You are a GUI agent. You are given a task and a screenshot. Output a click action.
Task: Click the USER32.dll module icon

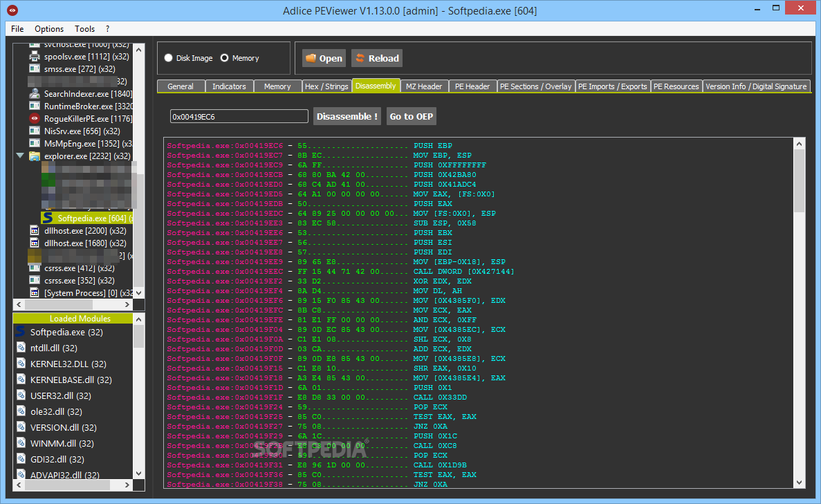click(21, 395)
